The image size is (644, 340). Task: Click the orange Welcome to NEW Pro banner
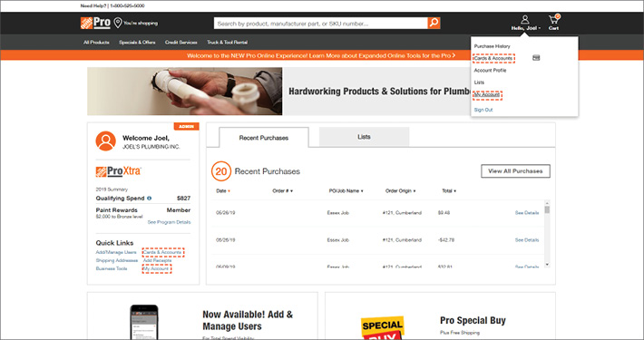click(x=321, y=55)
